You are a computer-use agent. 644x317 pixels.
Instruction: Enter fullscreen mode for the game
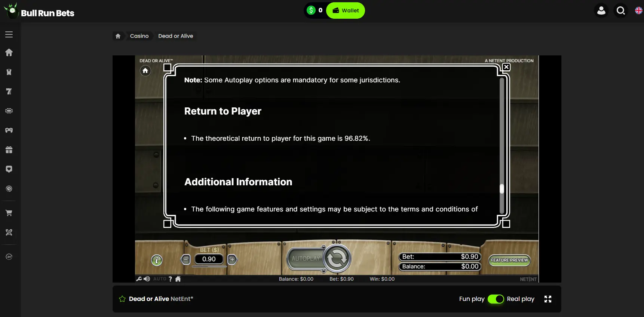(x=548, y=299)
